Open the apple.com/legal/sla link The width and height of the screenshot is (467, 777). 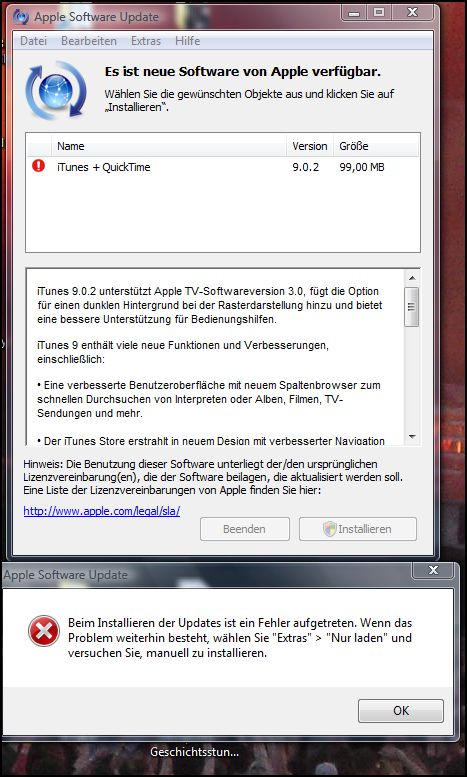pos(102,510)
